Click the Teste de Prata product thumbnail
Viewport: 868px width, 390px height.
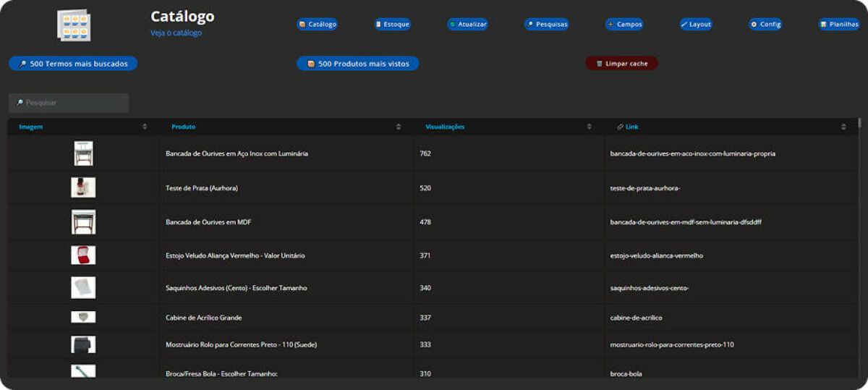83,187
